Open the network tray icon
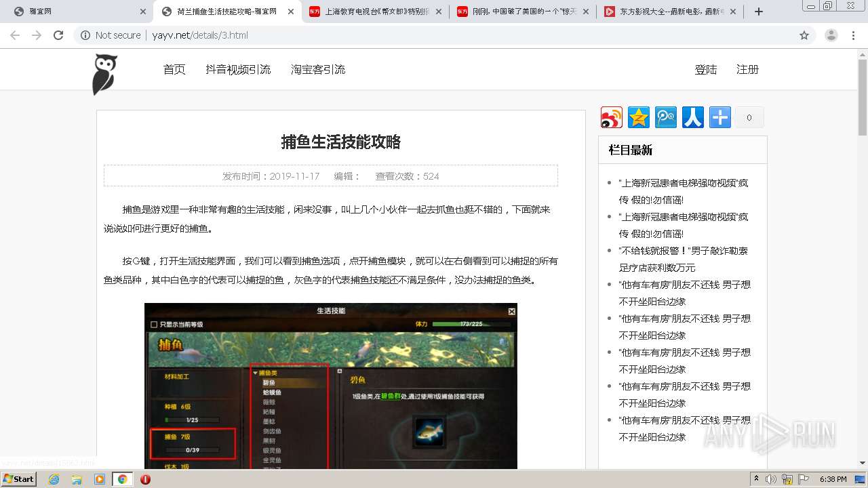The width and height of the screenshot is (868, 488). coord(787,479)
